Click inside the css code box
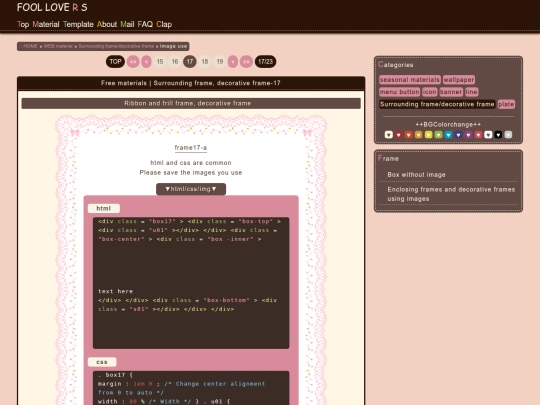 191,388
